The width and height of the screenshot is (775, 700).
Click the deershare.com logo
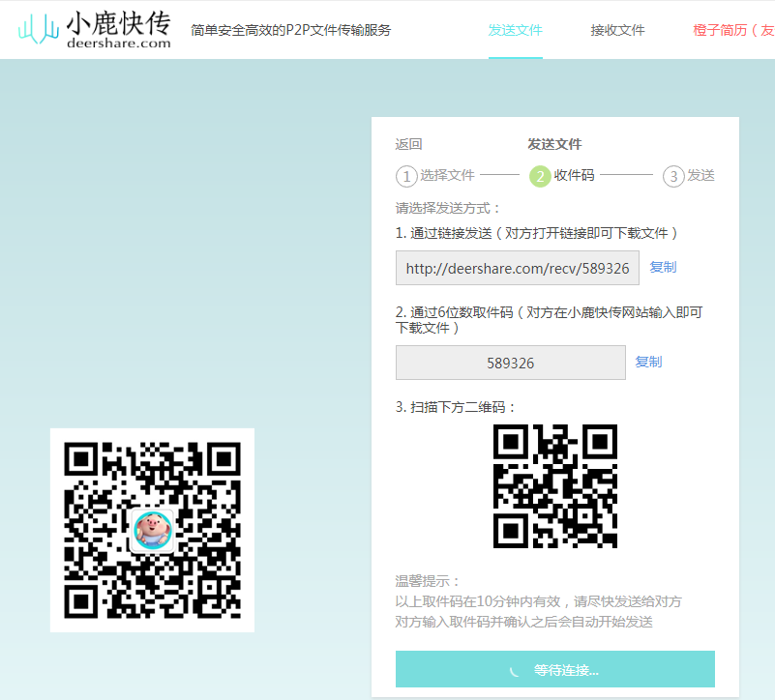coord(95,30)
